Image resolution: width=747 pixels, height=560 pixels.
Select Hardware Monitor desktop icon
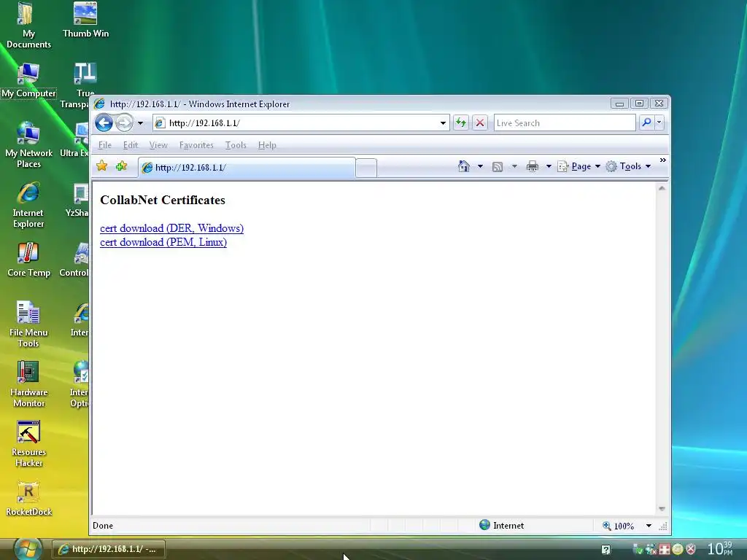(x=28, y=384)
